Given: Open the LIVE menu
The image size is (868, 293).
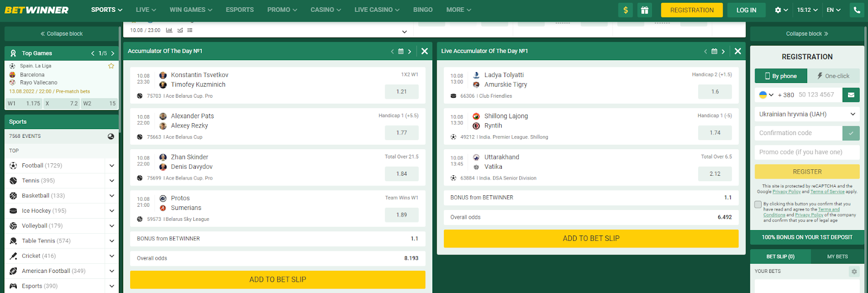Looking at the screenshot, I should click(x=146, y=10).
